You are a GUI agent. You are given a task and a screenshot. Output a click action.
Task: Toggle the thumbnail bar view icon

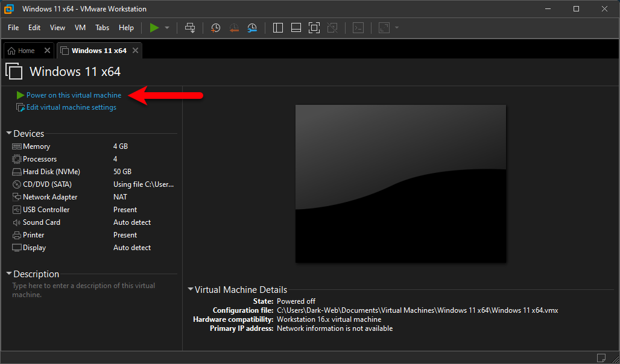296,28
